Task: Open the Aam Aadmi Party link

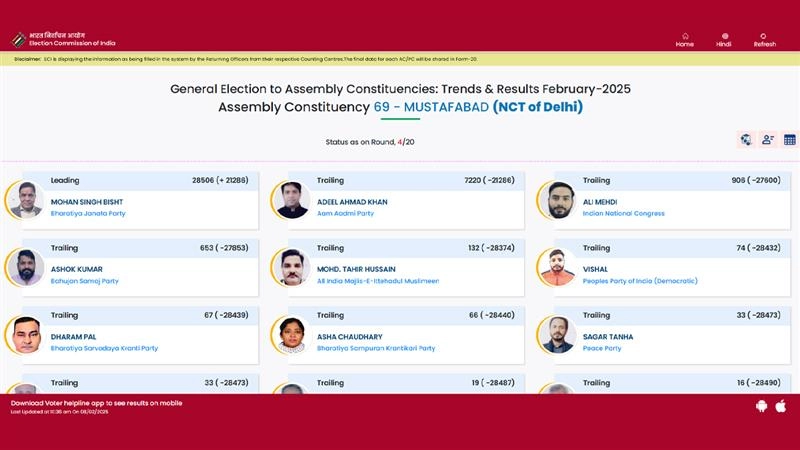Action: pos(345,213)
